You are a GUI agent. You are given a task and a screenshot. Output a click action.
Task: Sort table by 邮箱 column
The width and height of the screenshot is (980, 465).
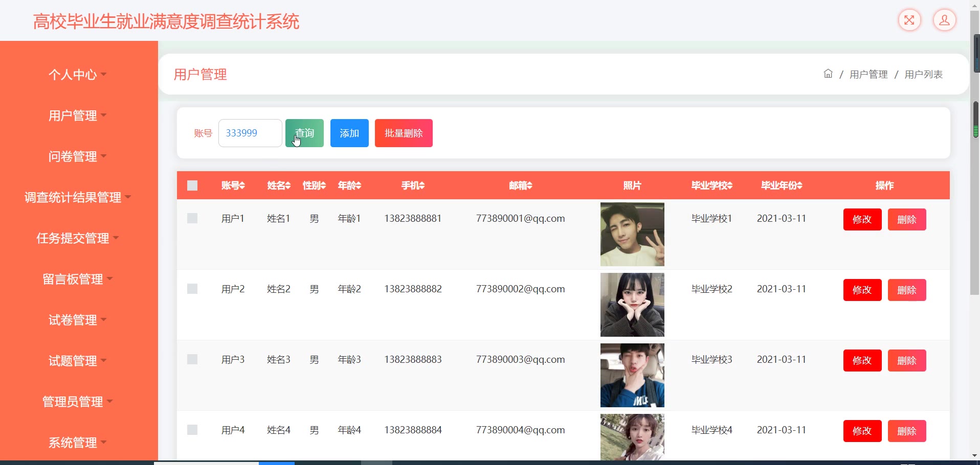(x=521, y=185)
